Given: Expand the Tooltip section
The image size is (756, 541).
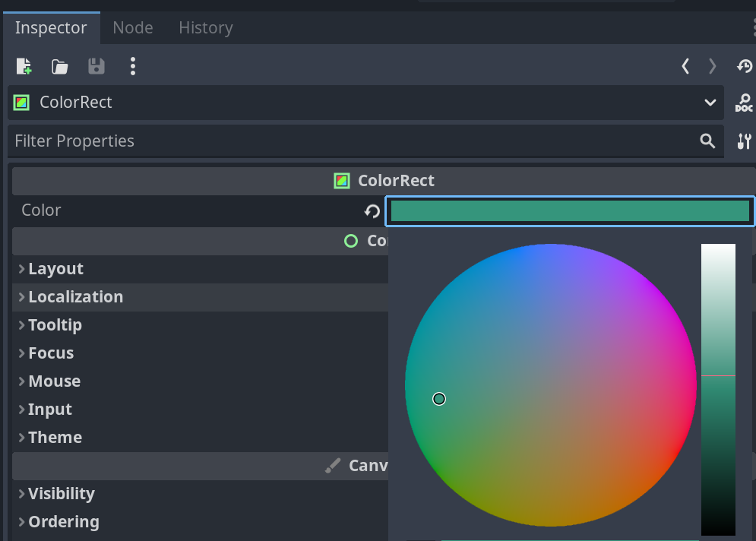Looking at the screenshot, I should 55,325.
